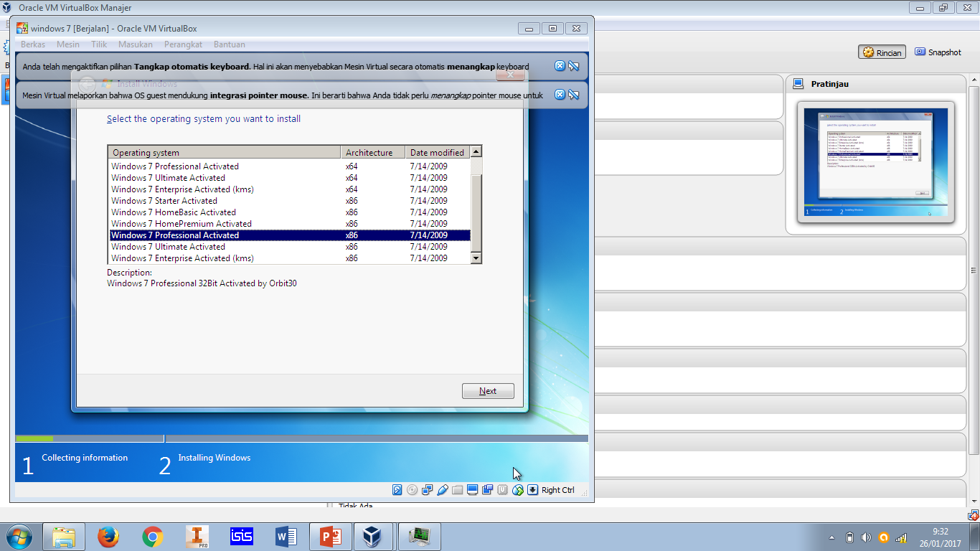Image resolution: width=980 pixels, height=551 pixels.
Task: Click the keyboard capture arrow icon
Action: (533, 490)
